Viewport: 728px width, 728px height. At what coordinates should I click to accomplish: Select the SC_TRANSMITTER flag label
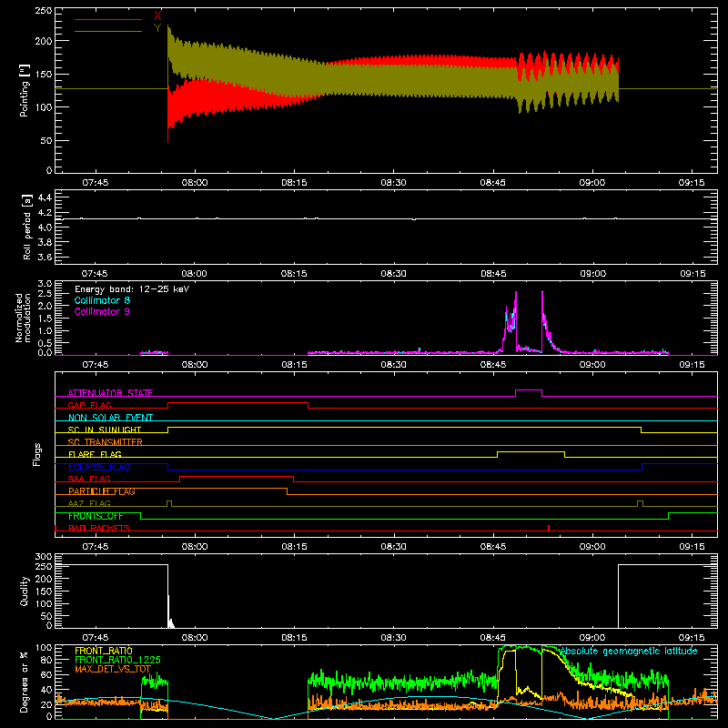tap(106, 442)
